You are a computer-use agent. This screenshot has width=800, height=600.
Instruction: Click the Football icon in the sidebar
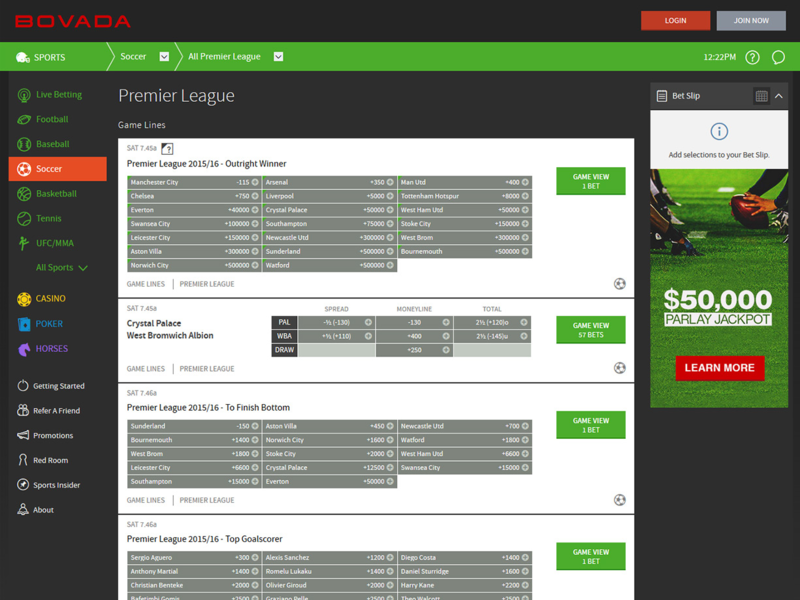(23, 119)
